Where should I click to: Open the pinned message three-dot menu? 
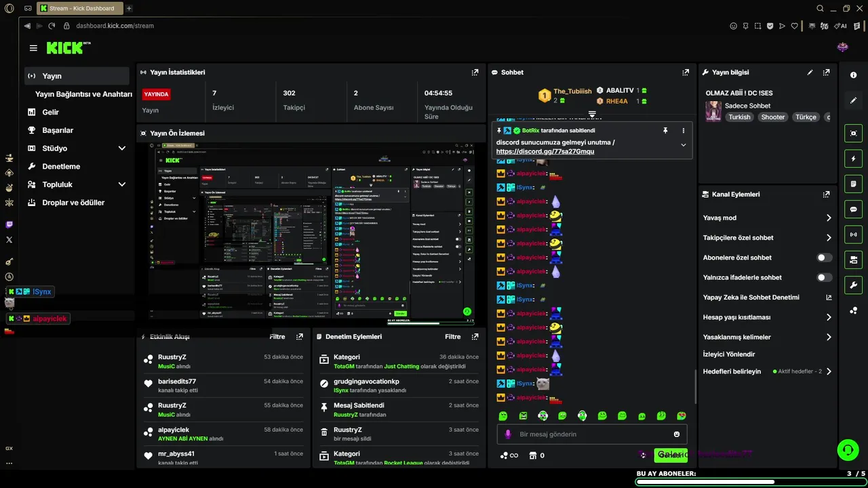pyautogui.click(x=683, y=130)
